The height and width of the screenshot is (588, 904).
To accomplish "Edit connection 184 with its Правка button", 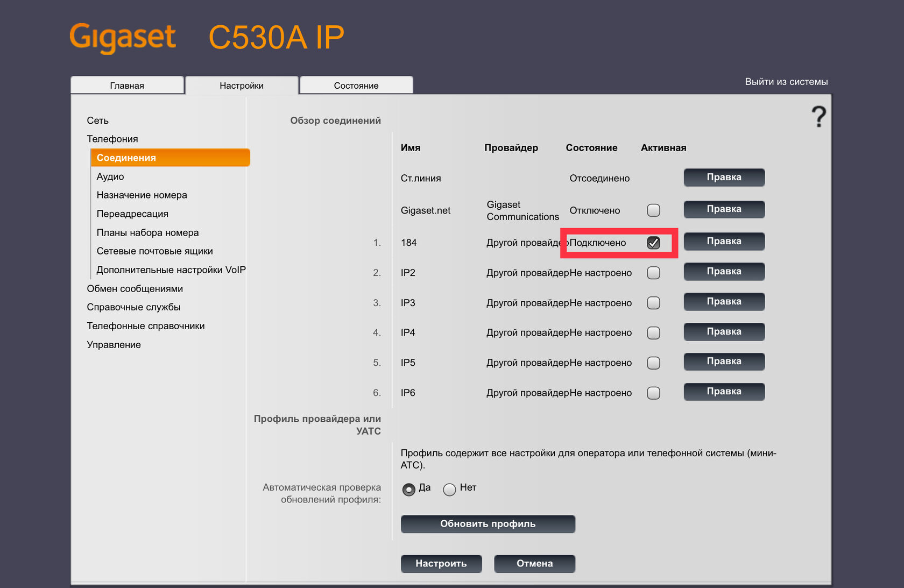I will 724,242.
